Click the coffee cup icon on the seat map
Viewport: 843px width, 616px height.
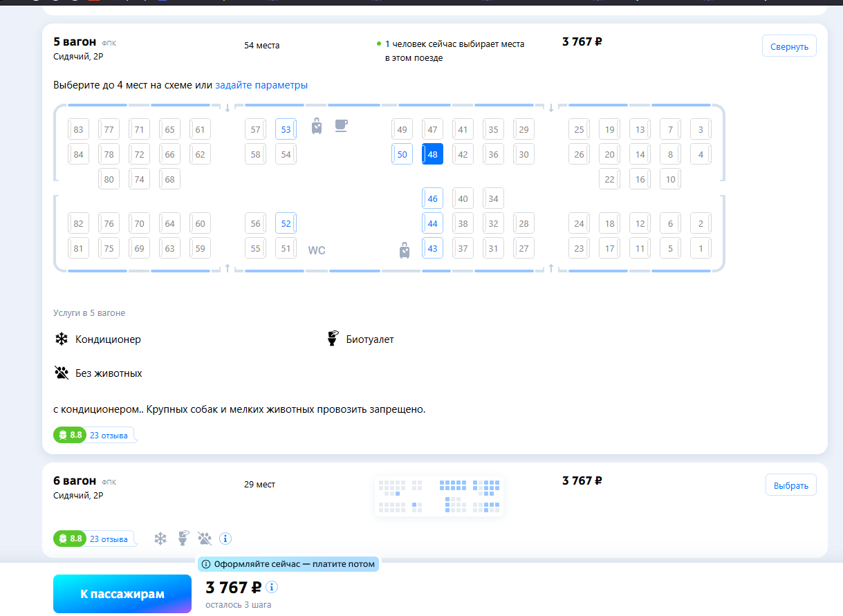[x=341, y=126]
